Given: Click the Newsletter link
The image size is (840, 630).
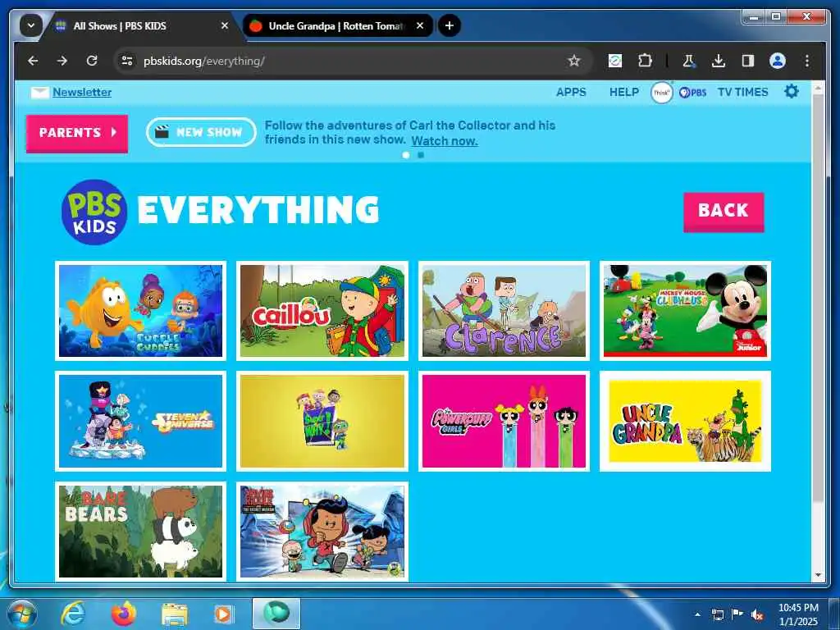Looking at the screenshot, I should tap(82, 92).
